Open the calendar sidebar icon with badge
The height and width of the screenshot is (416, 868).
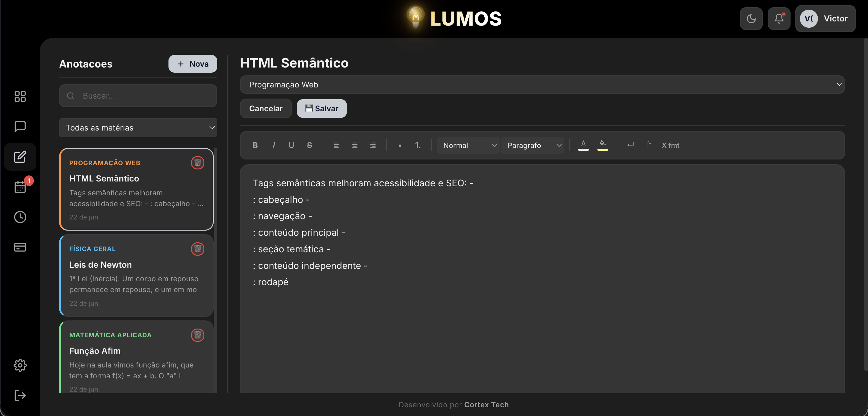[20, 187]
